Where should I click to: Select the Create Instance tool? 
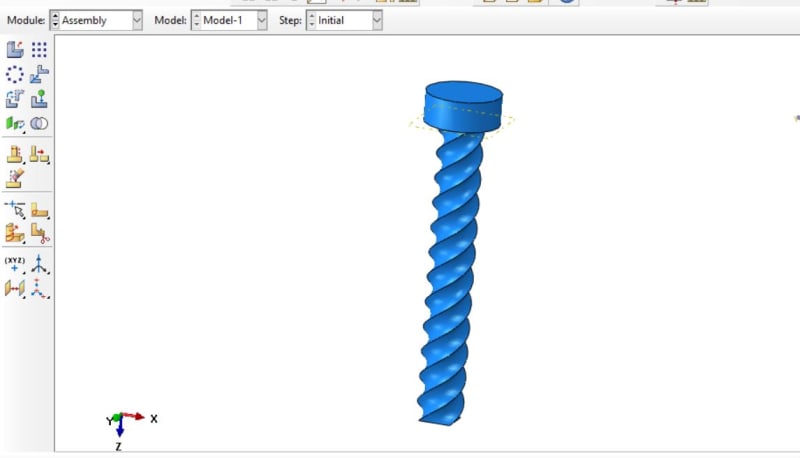click(x=15, y=50)
